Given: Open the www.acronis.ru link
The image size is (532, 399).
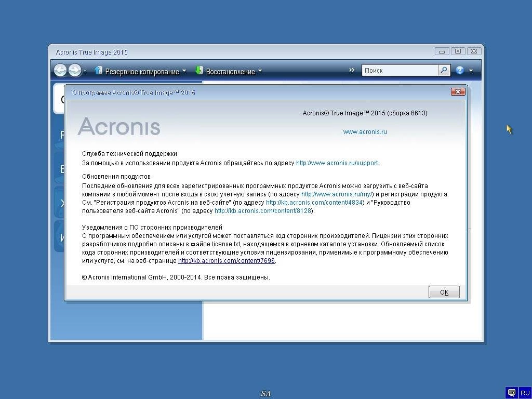Looking at the screenshot, I should (x=365, y=132).
